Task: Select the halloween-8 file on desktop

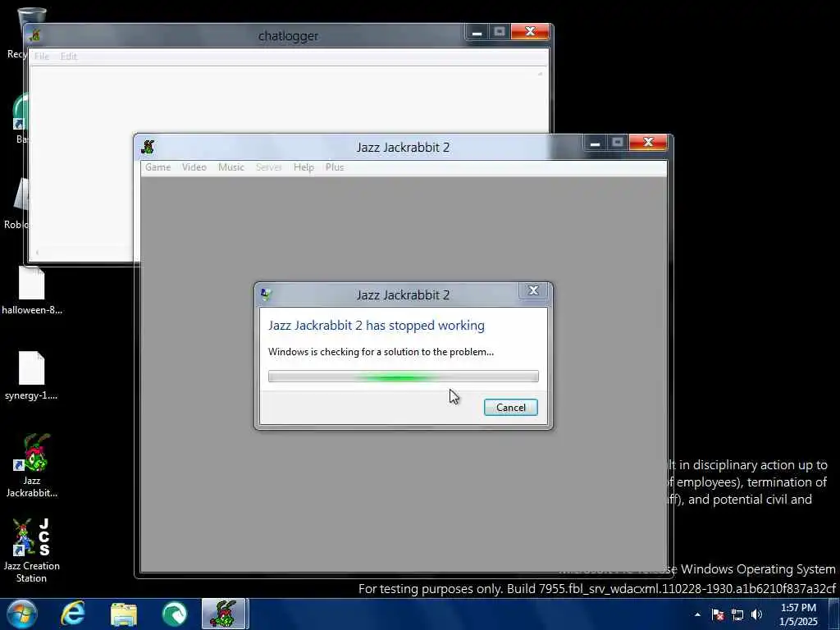Action: 32,290
